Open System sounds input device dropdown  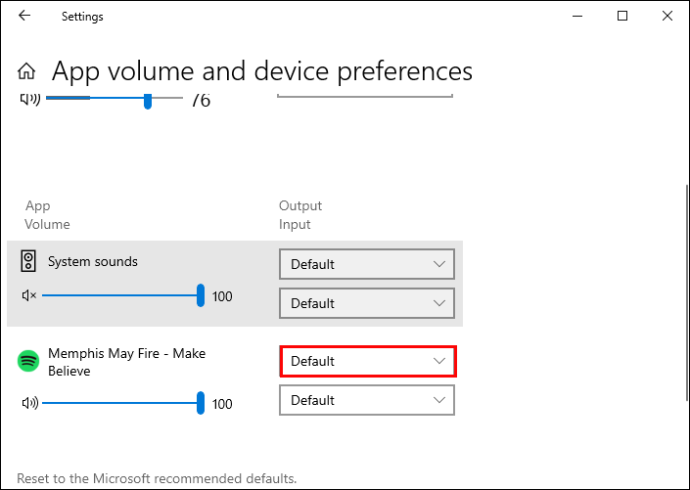pos(367,304)
